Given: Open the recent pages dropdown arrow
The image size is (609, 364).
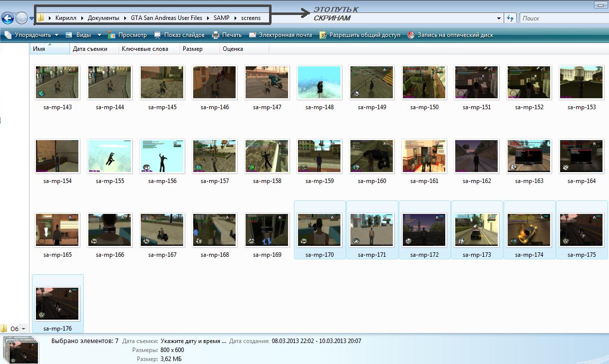Looking at the screenshot, I should click(31, 19).
